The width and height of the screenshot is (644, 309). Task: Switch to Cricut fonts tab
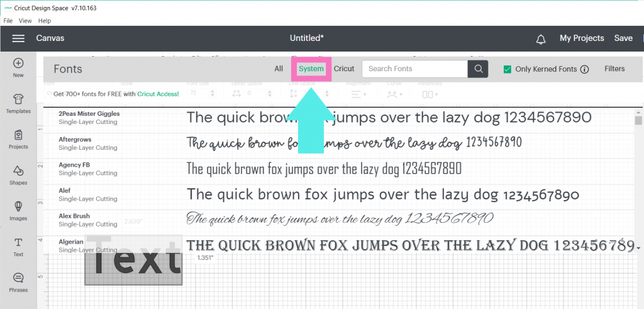click(344, 69)
